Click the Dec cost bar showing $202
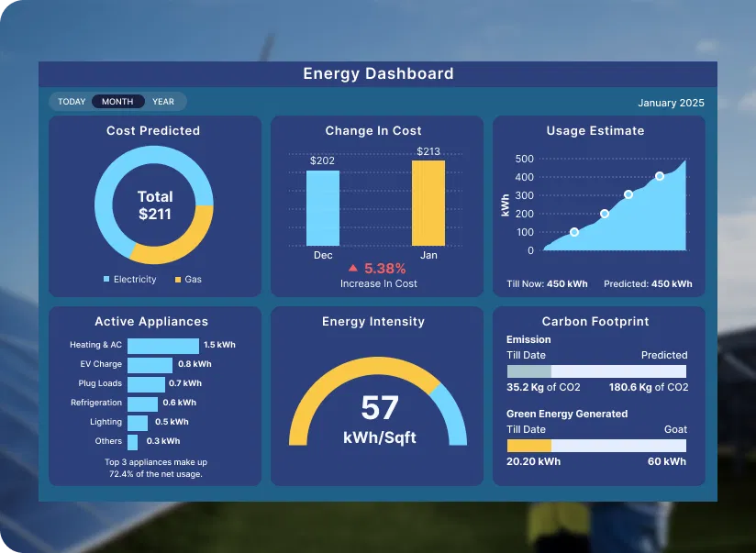 [x=322, y=208]
